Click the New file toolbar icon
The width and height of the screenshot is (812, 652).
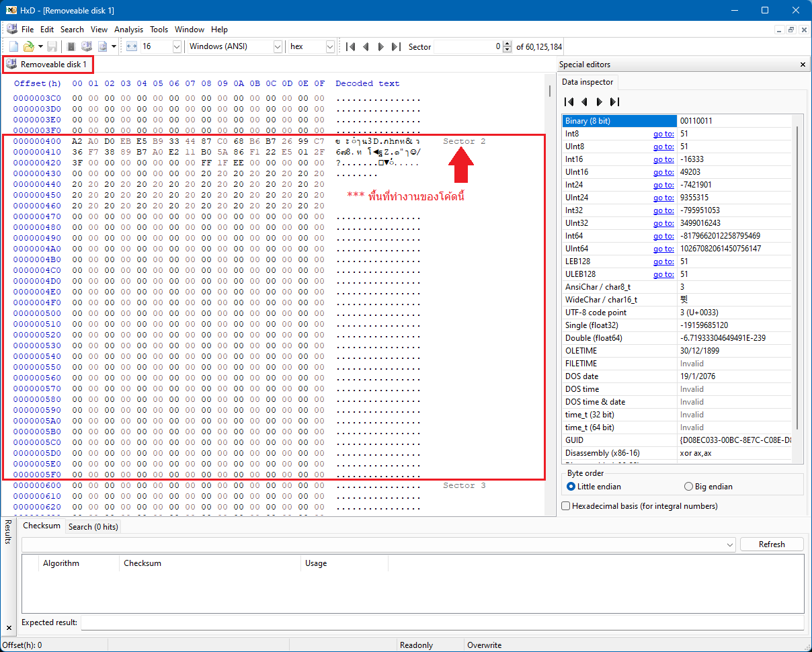(x=13, y=46)
